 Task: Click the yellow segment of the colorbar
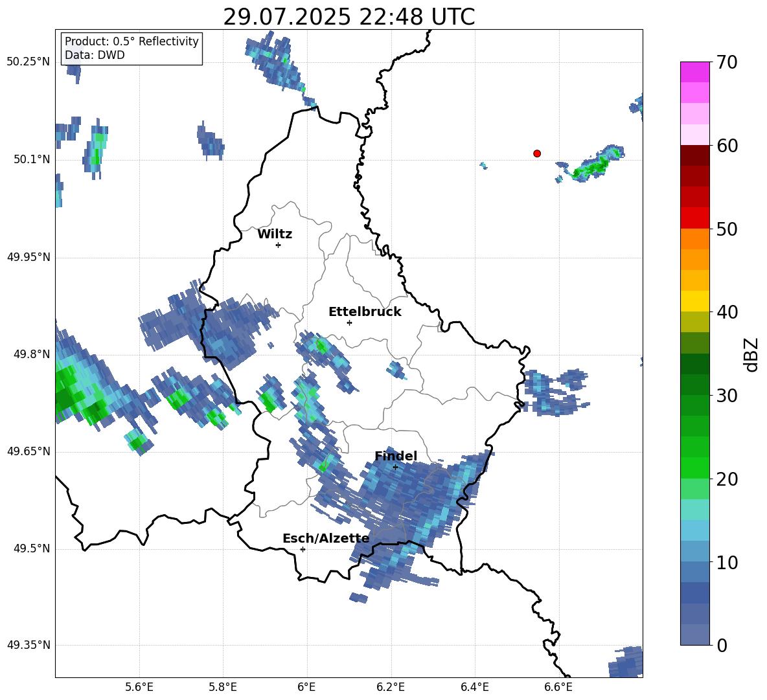point(694,301)
